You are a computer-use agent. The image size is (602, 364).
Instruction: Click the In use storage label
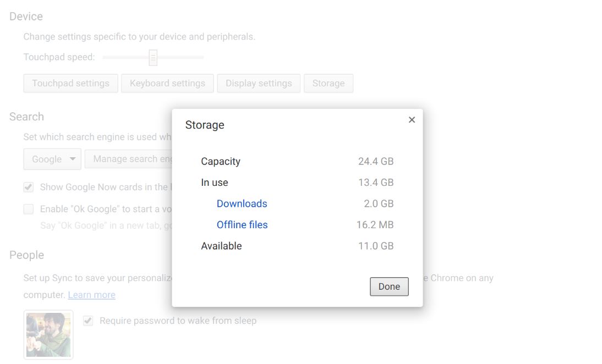214,183
